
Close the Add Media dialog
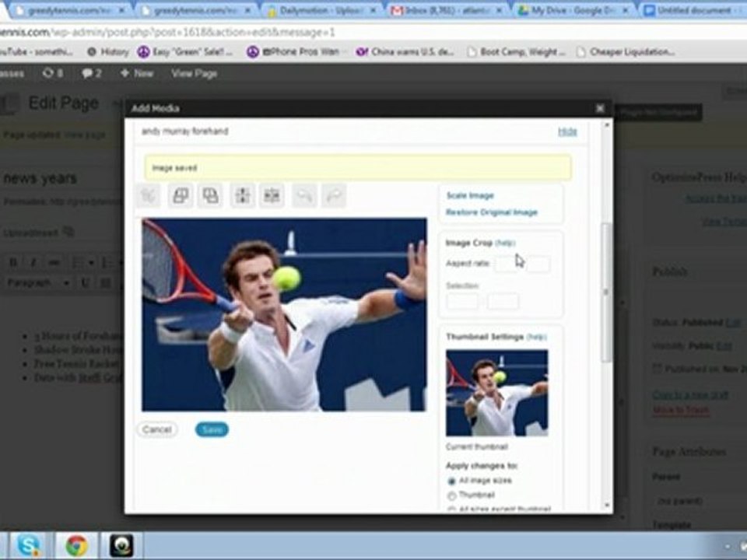point(600,109)
